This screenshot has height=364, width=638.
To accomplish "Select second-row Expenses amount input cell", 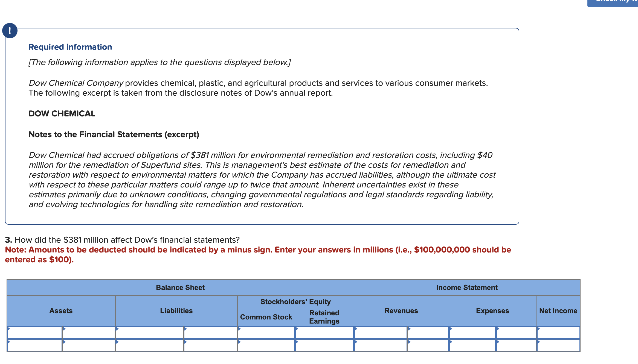I will click(x=516, y=345).
